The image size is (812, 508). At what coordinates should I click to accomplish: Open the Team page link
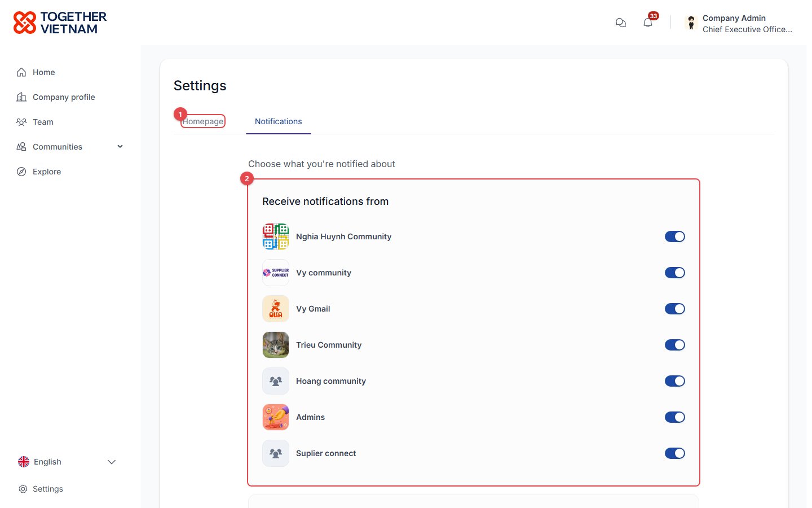43,122
